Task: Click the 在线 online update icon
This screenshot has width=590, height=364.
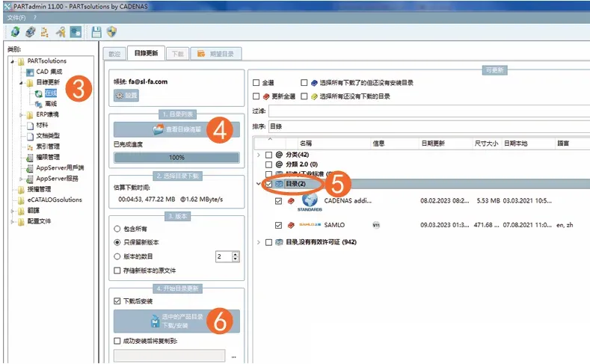Action: 39,93
